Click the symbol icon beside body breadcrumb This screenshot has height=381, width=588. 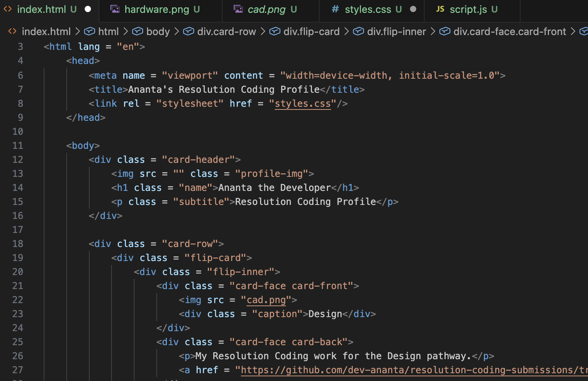(x=138, y=32)
